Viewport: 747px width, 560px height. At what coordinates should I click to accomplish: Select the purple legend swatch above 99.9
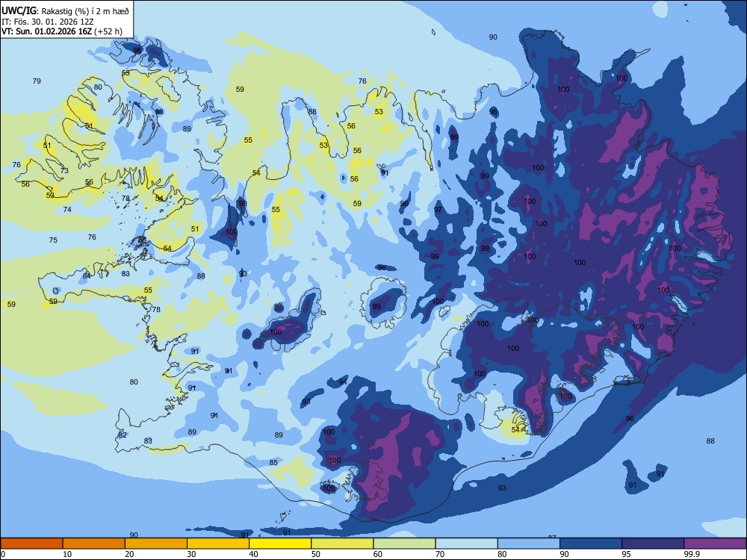pyautogui.click(x=715, y=544)
